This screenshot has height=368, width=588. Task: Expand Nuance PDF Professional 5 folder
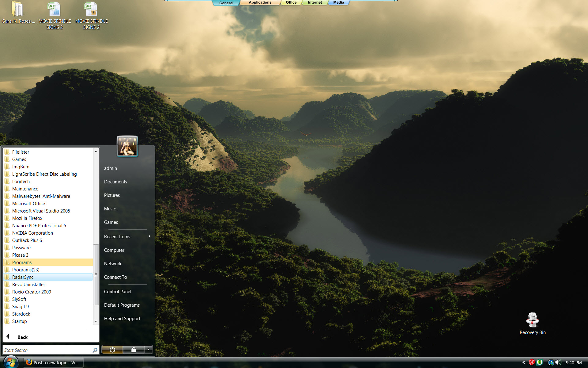(x=48, y=226)
